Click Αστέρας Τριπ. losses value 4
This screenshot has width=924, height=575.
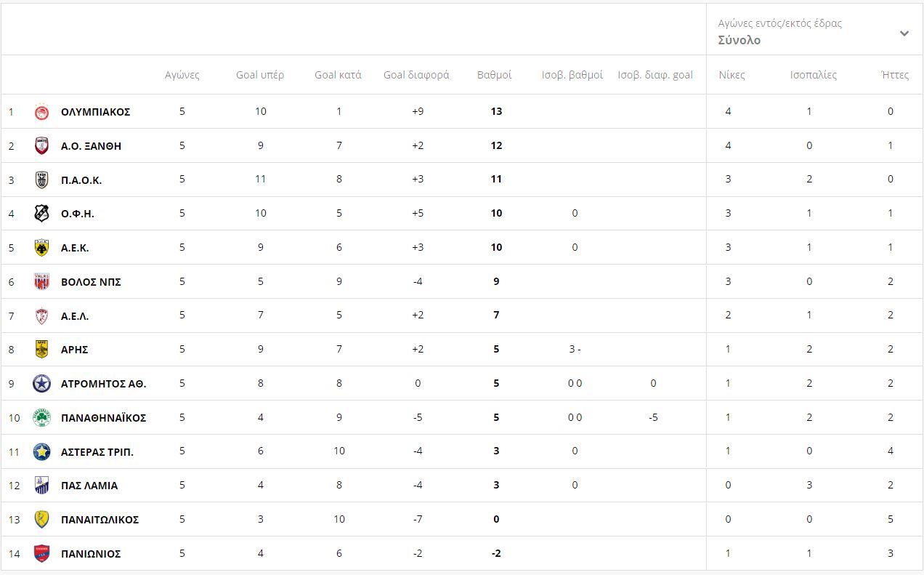pos(891,452)
